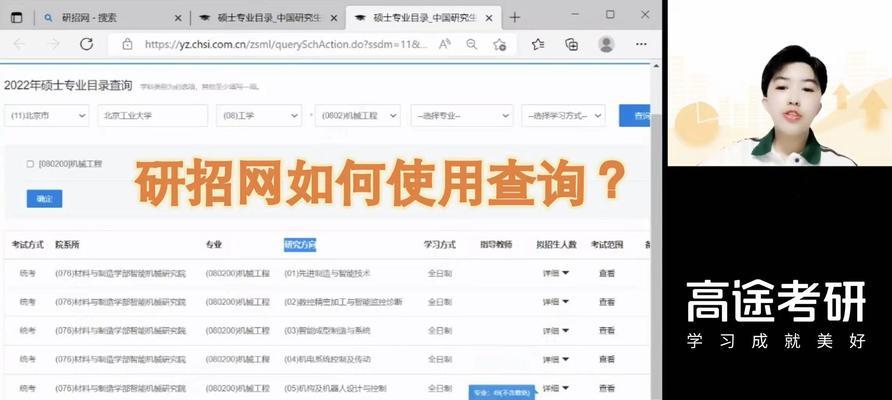Screen dimensions: 892x400
Task: Click 查看 for 数控精密加工与智能监控诊断 row
Action: [x=607, y=302]
